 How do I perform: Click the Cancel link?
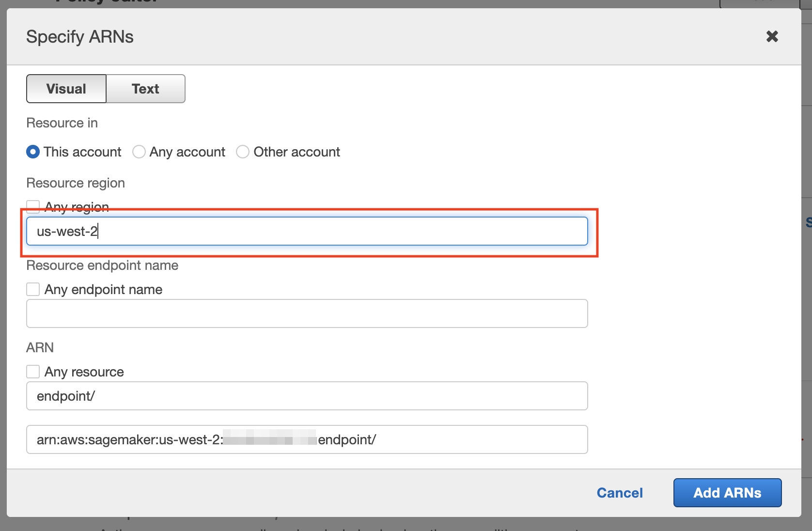tap(620, 493)
